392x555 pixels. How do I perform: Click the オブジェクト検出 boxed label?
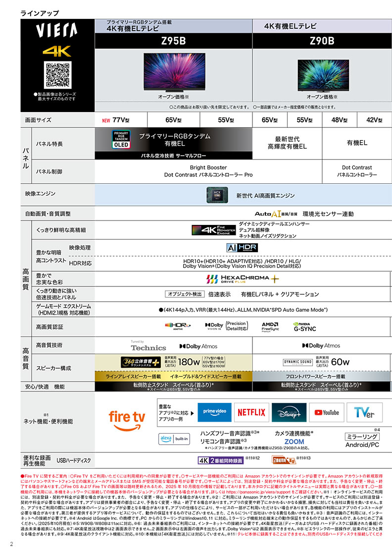click(184, 294)
